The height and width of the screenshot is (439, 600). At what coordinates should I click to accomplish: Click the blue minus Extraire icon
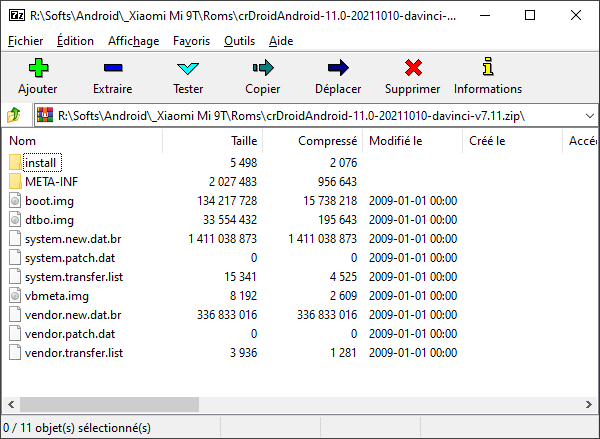tap(113, 68)
